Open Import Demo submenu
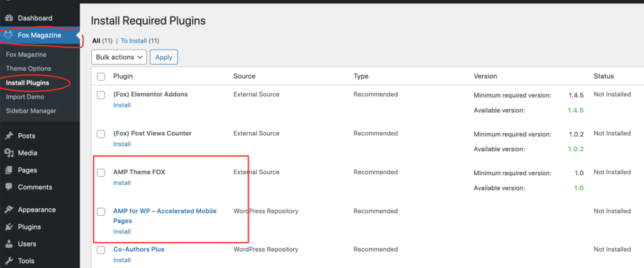The image size is (644, 268). (25, 97)
